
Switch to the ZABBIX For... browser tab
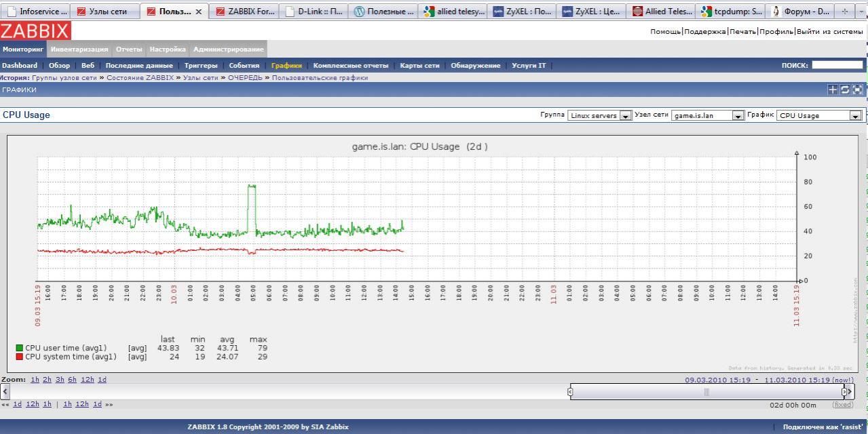(x=244, y=12)
